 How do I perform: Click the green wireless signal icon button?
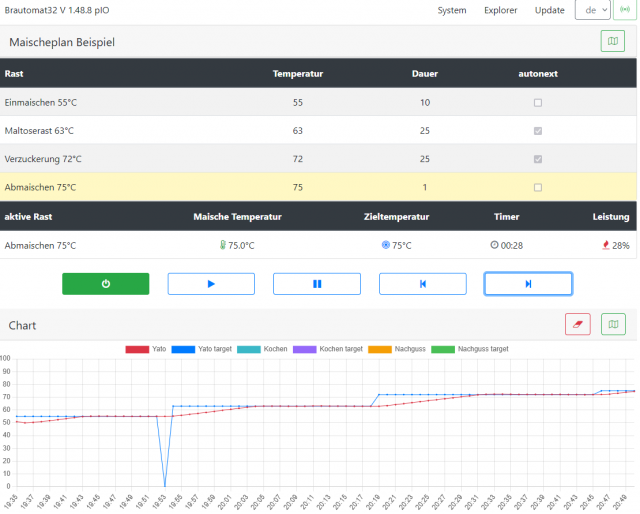pyautogui.click(x=625, y=10)
